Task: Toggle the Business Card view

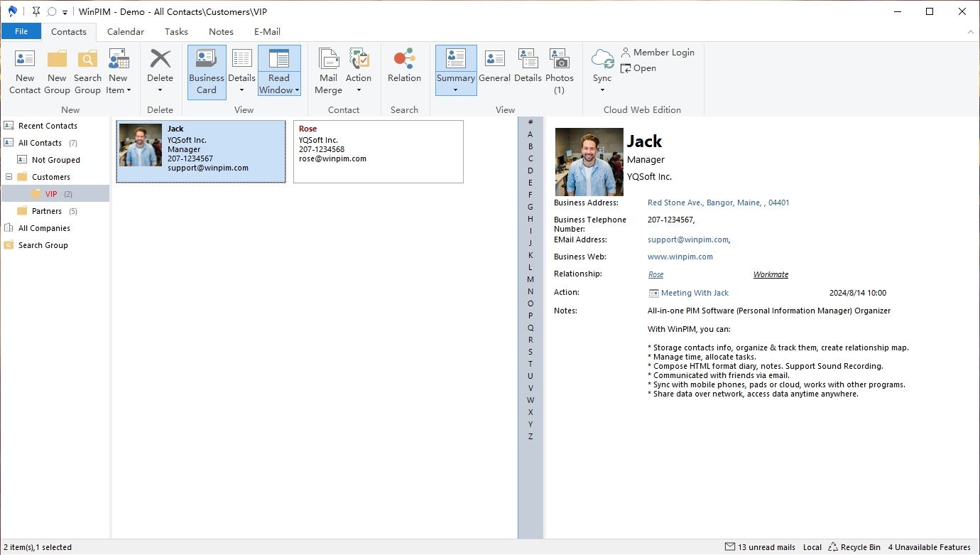Action: [x=207, y=72]
